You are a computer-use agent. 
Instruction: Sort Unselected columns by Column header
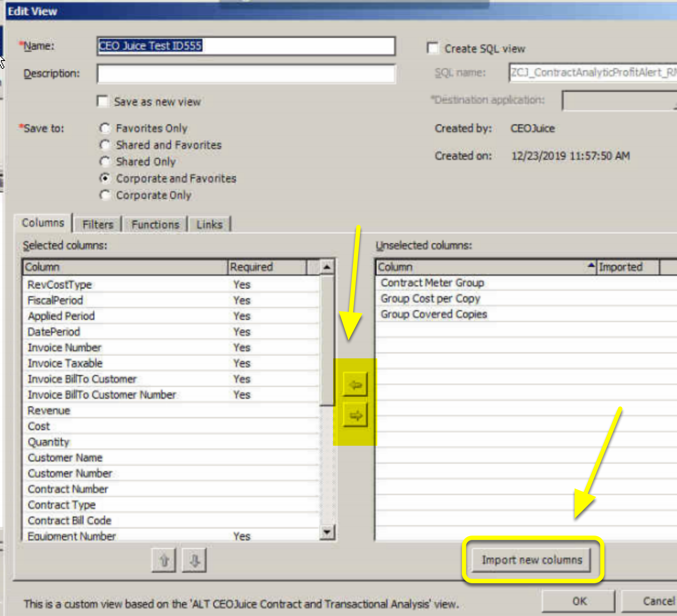pyautogui.click(x=486, y=267)
